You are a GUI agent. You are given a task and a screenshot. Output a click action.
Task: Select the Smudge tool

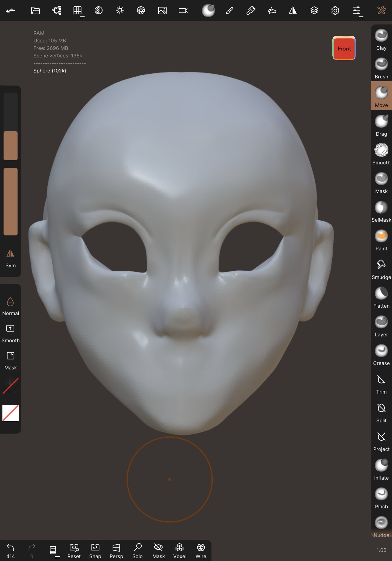[x=381, y=269]
